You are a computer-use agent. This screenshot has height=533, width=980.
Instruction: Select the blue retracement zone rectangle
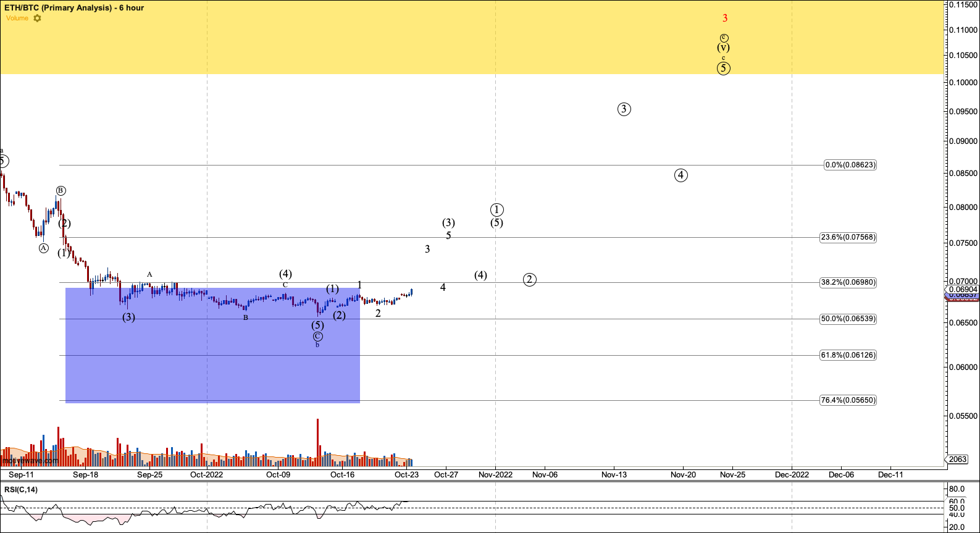[x=212, y=346]
